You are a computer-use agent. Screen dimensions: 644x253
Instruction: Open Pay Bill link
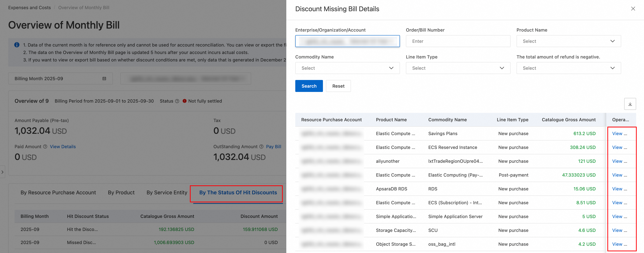(x=273, y=147)
